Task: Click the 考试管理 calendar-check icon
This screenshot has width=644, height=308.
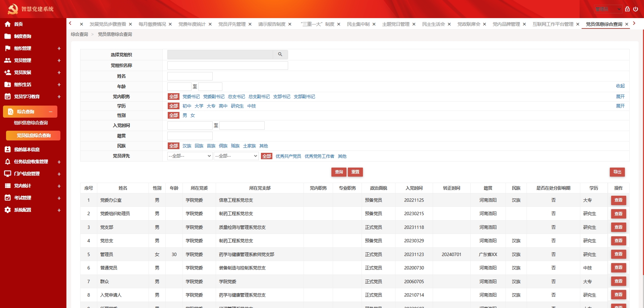Action: 8,198
